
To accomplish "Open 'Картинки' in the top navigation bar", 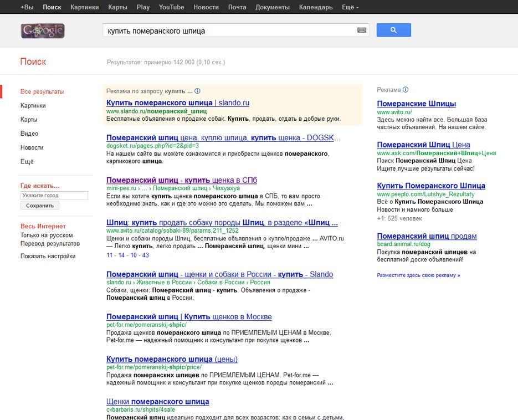I will coord(85,7).
